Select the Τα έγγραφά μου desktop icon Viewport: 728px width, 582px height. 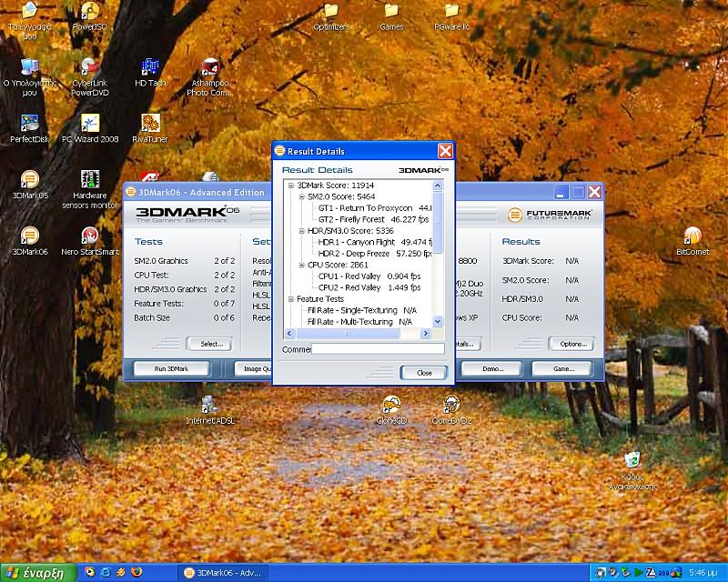(29, 21)
